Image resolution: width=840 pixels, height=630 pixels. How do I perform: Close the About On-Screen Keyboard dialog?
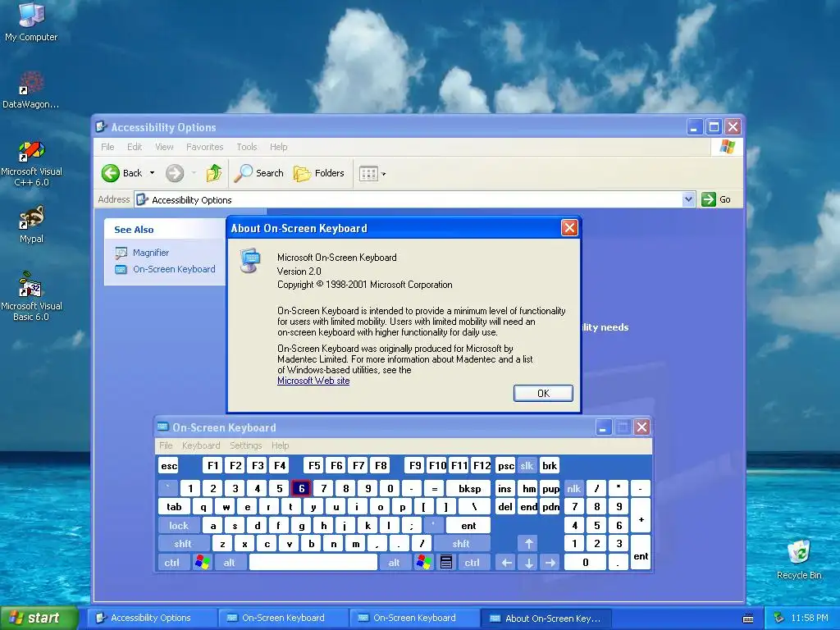tap(569, 228)
